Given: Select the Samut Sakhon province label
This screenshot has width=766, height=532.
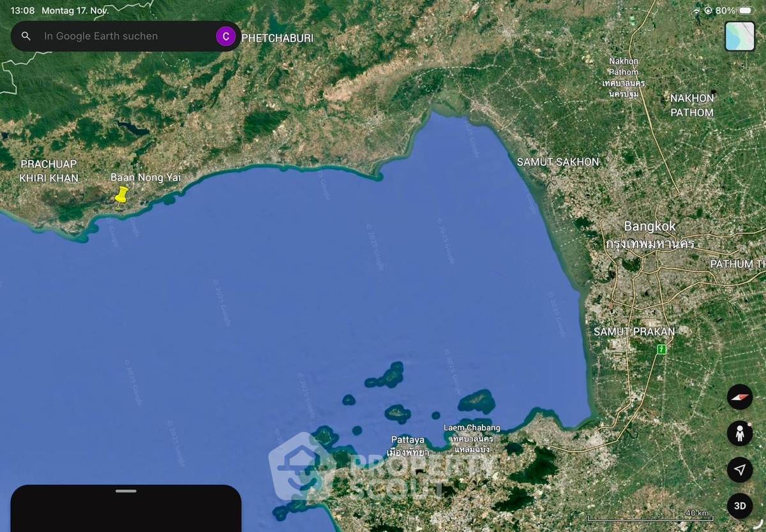Looking at the screenshot, I should point(558,162).
